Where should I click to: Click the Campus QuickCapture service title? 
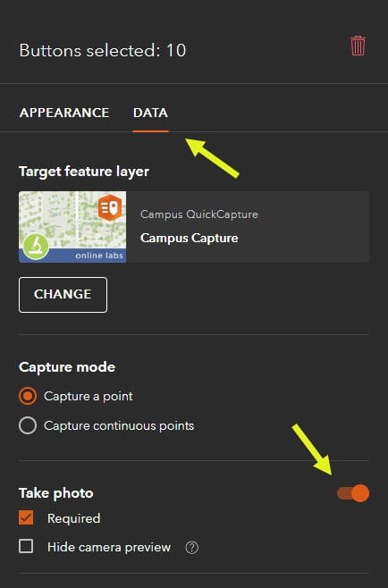pos(199,214)
